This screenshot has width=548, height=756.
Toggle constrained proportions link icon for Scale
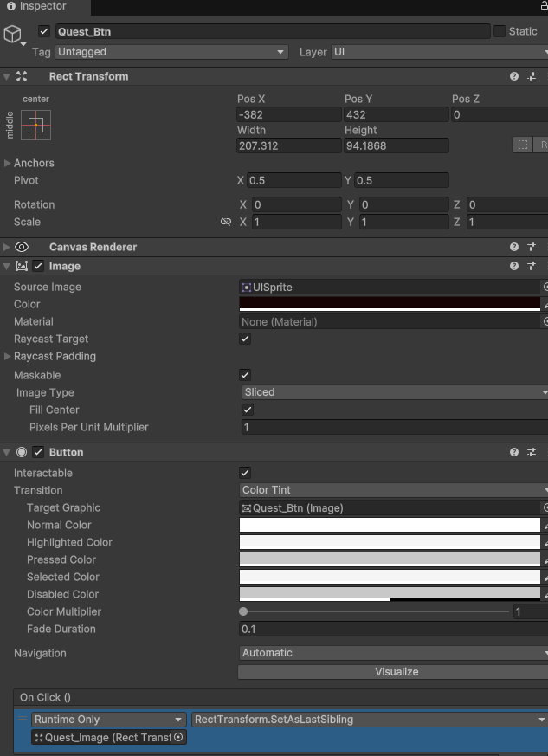click(x=226, y=222)
